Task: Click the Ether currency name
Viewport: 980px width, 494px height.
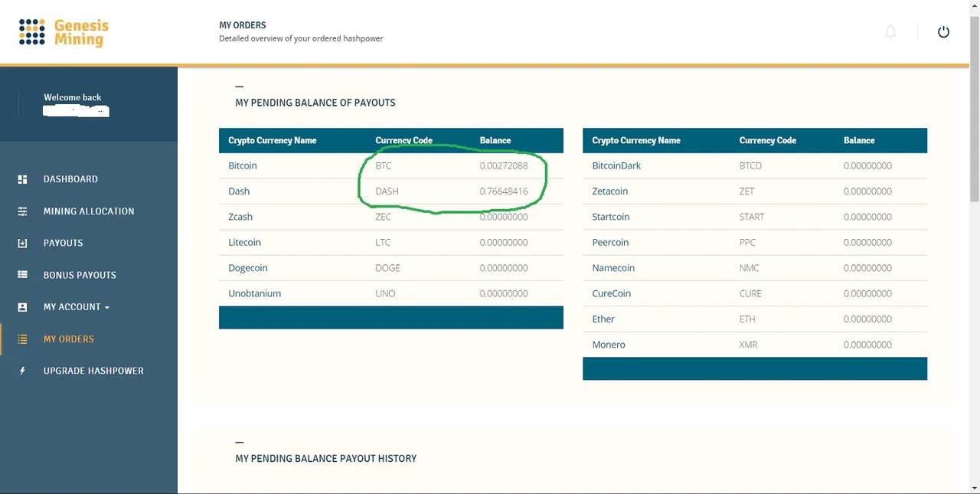Action: [603, 319]
